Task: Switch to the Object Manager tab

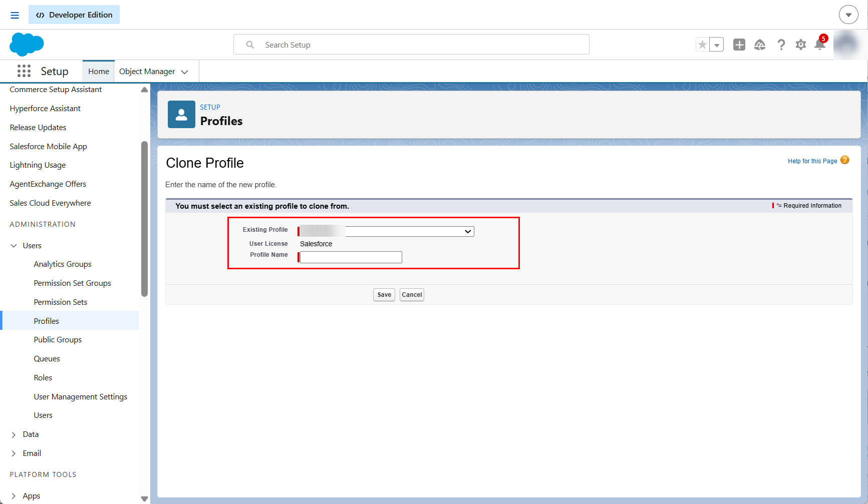Action: click(153, 72)
